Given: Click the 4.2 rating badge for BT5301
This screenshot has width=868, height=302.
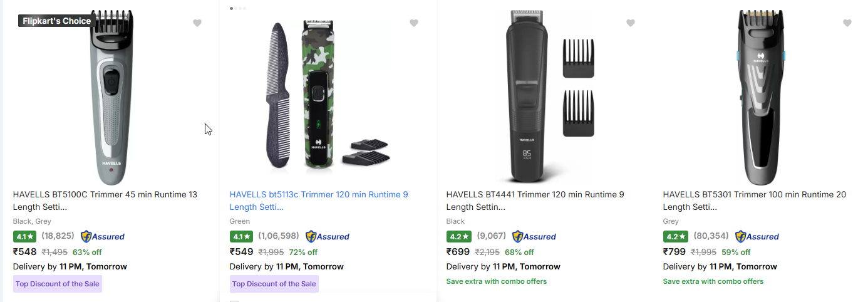Looking at the screenshot, I should 675,237.
